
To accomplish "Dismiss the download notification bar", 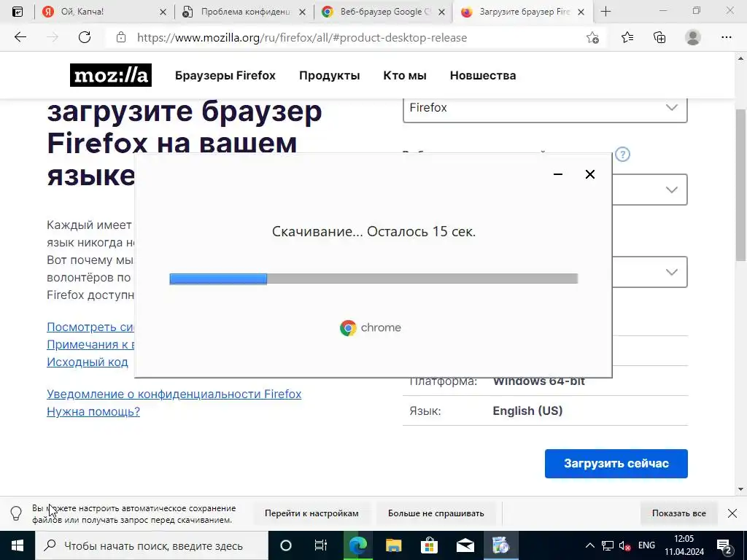I will point(732,513).
